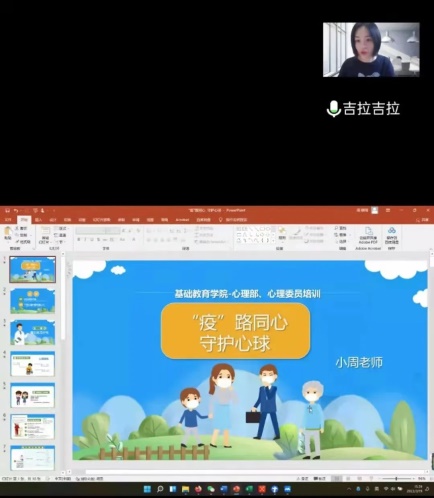Switch to the Design ribbon tab
This screenshot has width=434, height=498.
click(53, 220)
